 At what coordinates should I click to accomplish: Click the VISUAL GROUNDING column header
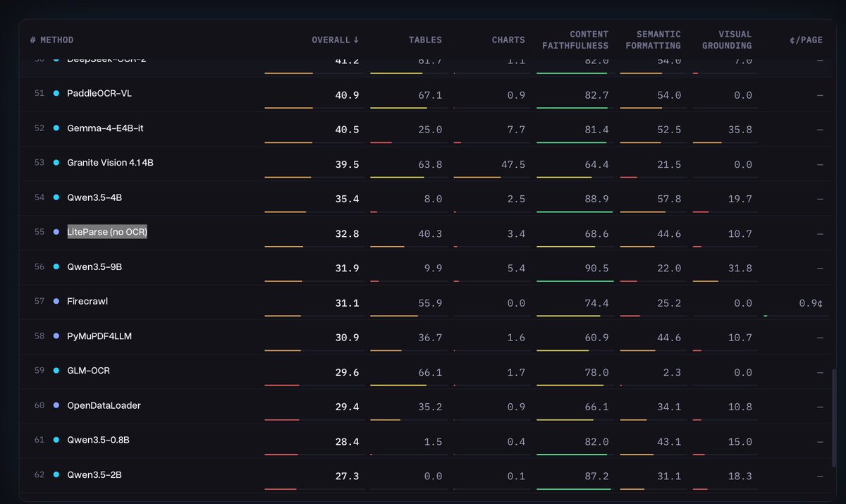tap(726, 40)
